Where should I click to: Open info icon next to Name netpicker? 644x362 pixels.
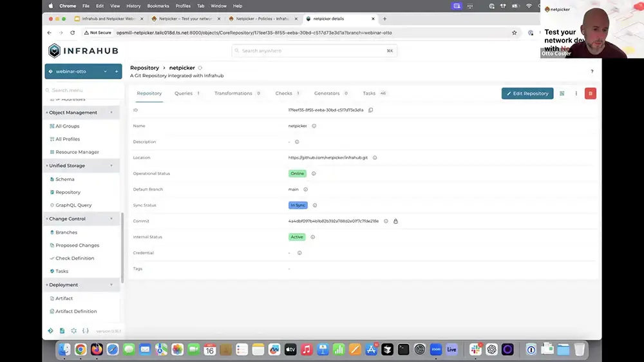click(x=314, y=126)
